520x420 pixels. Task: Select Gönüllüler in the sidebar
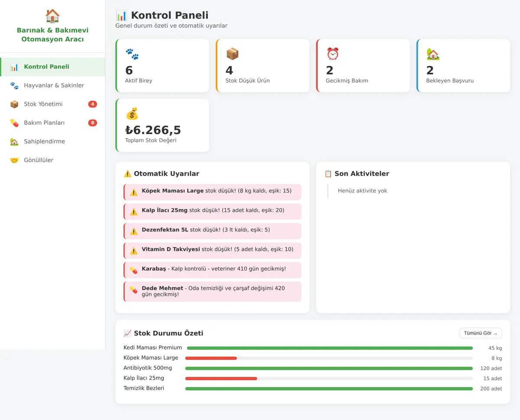click(x=52, y=160)
